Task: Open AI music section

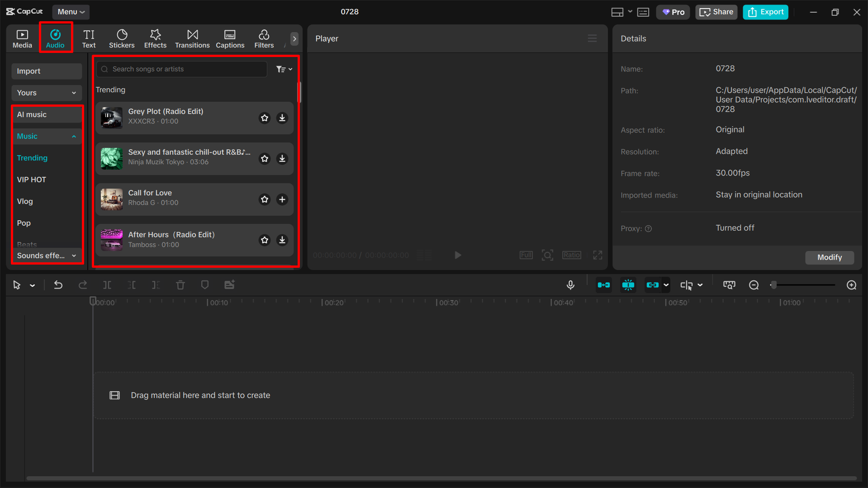Action: click(x=47, y=114)
